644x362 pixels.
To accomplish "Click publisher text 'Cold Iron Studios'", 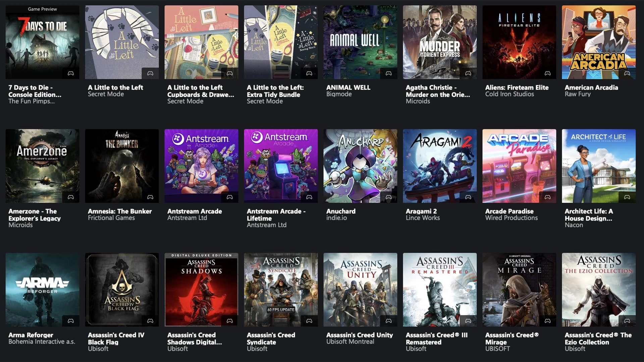I will 509,94.
